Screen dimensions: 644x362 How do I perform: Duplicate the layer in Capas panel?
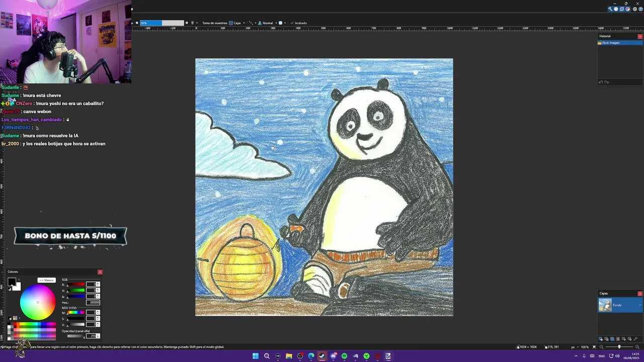click(612, 339)
